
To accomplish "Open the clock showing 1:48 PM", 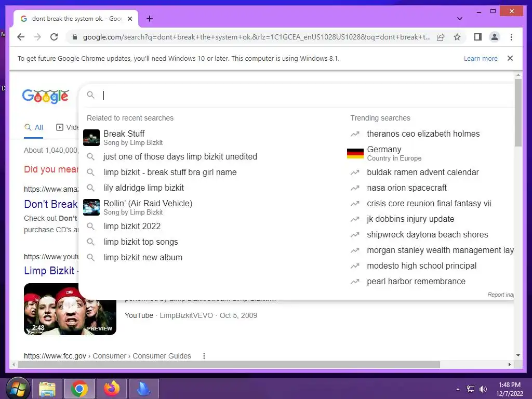I will tap(510, 389).
